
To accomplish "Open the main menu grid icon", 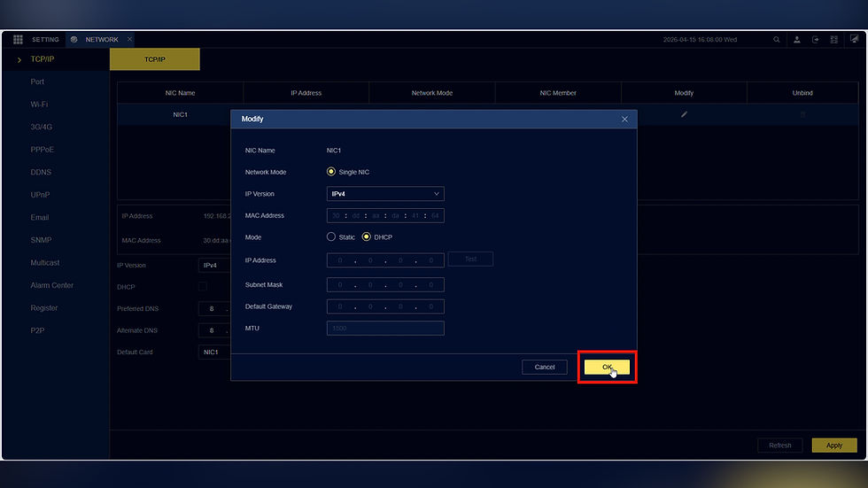I will tap(18, 39).
